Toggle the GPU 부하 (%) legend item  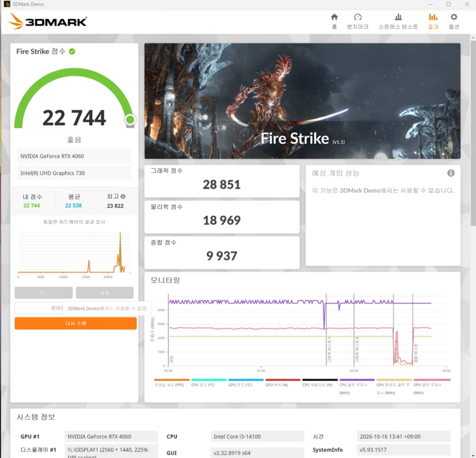283,383
